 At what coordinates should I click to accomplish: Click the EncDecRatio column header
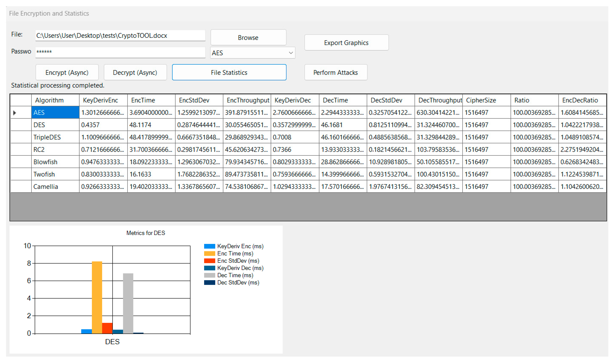point(582,100)
